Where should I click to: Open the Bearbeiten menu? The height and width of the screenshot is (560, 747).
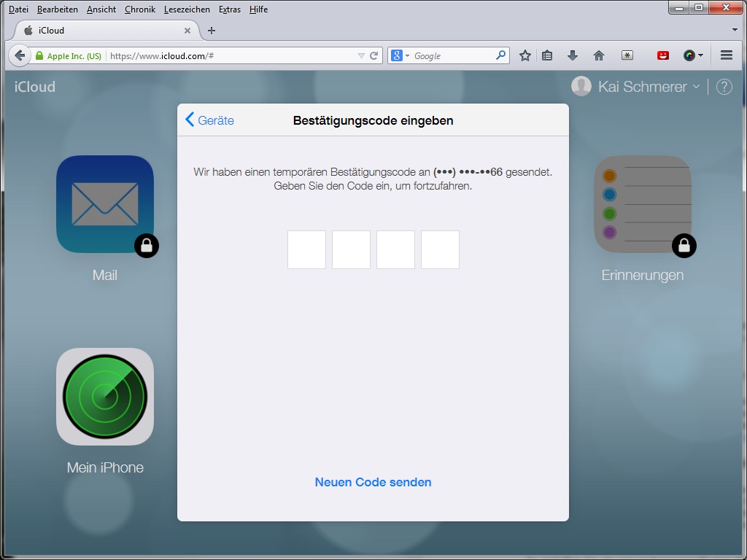click(x=57, y=9)
